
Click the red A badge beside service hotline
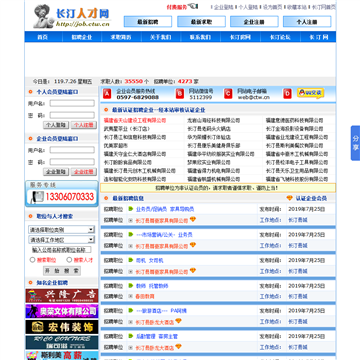[x=107, y=94]
